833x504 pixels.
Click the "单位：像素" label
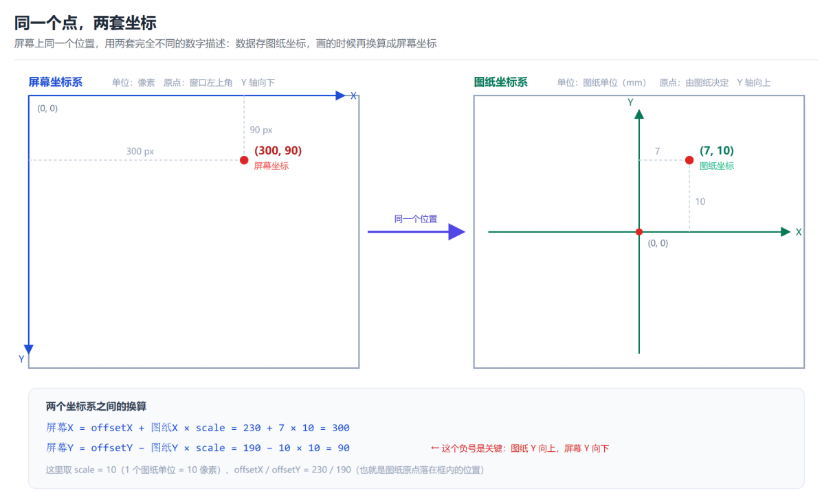pos(133,83)
